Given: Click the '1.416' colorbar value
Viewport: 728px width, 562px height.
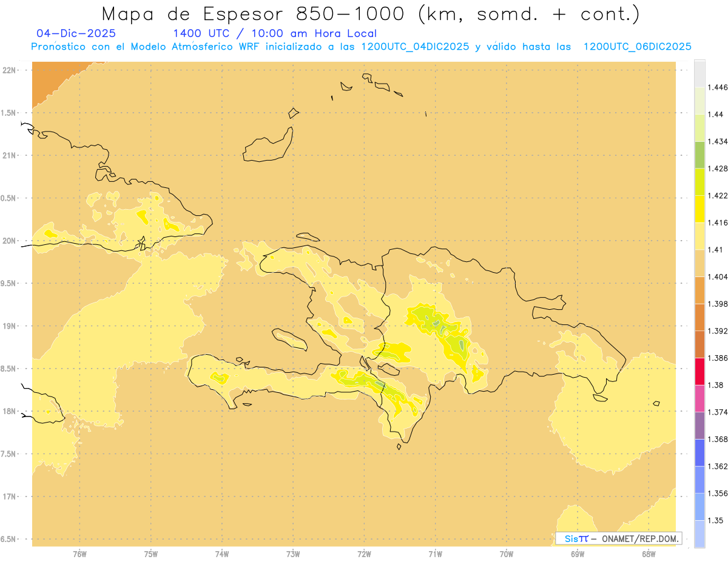Looking at the screenshot, I should click(717, 222).
